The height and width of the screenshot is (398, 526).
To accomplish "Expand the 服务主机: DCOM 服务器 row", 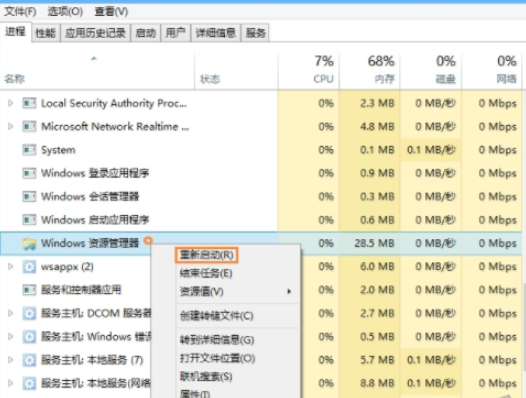I will click(x=10, y=313).
